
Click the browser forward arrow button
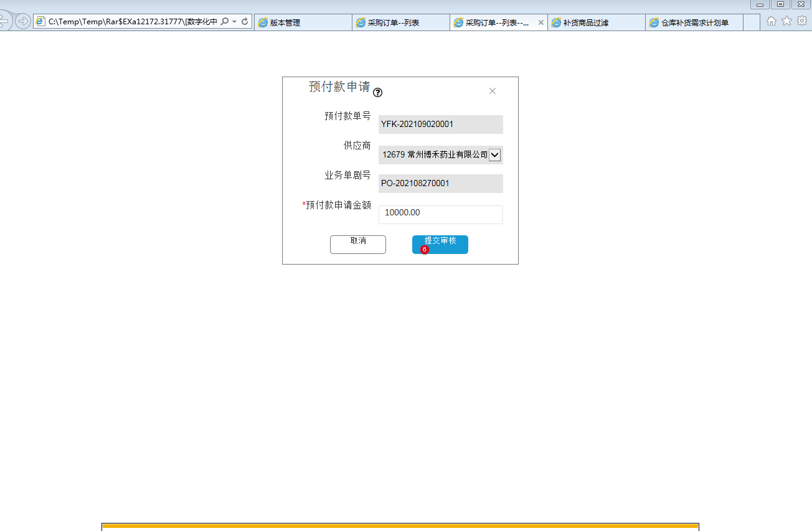[23, 22]
